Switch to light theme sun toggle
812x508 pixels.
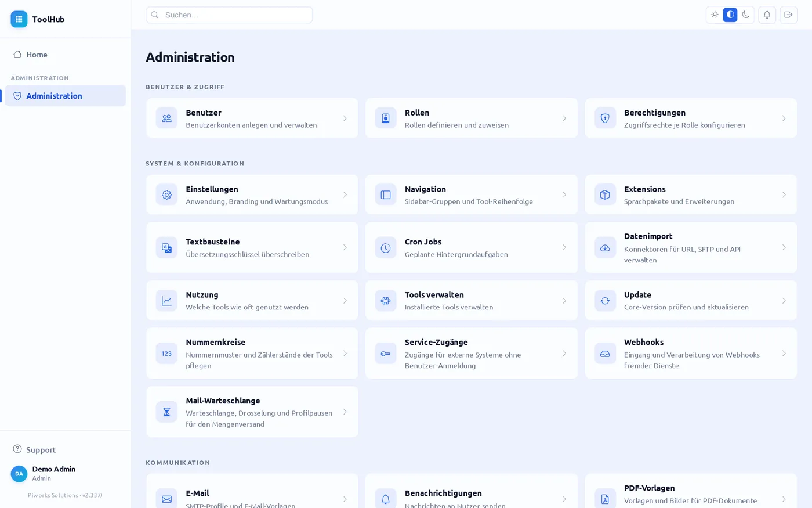pyautogui.click(x=715, y=15)
